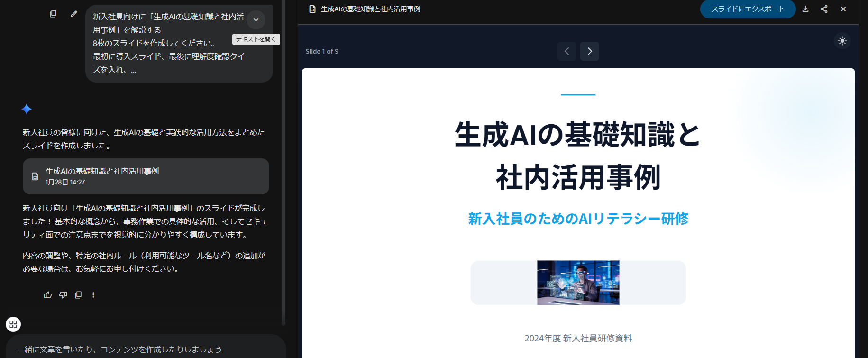Expand the prompt text with chevron

pyautogui.click(x=256, y=20)
